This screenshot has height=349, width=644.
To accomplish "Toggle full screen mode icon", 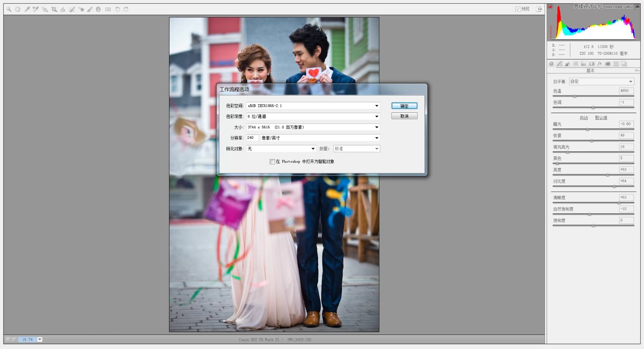I will [x=539, y=9].
